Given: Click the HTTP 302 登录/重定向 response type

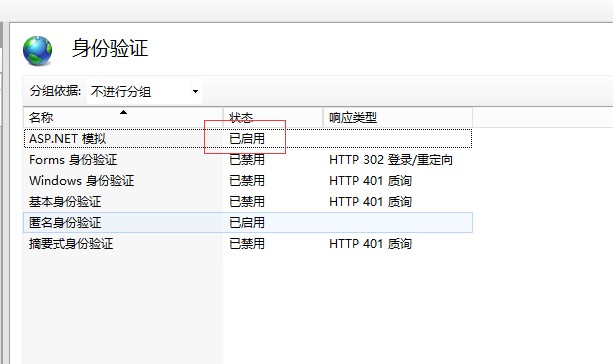Looking at the screenshot, I should tap(391, 160).
